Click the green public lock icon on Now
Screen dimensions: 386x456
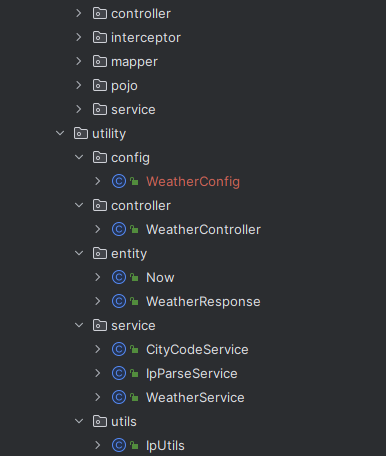[134, 277]
